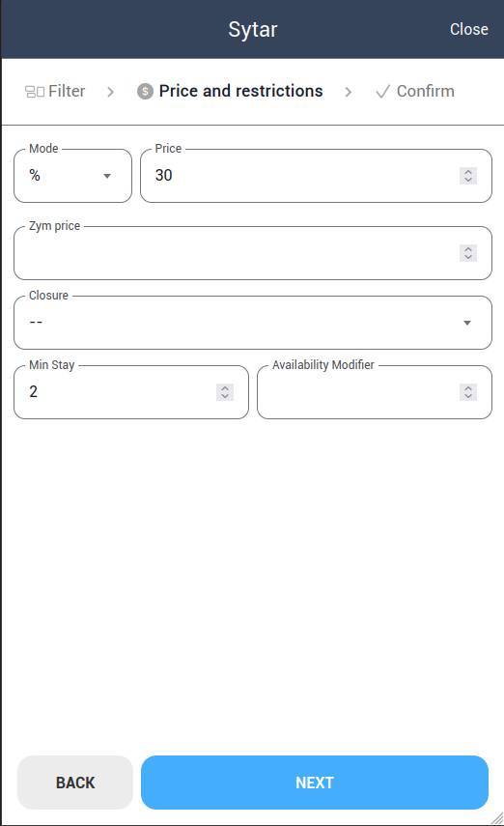Image resolution: width=504 pixels, height=826 pixels.
Task: Open the Mode dropdown
Action: point(72,176)
